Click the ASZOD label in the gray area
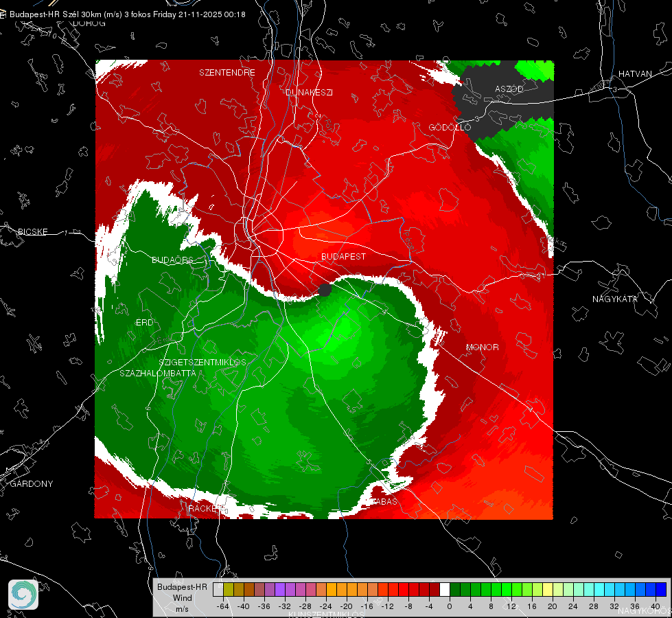Screen dimensions: 672x618 pos(509,89)
